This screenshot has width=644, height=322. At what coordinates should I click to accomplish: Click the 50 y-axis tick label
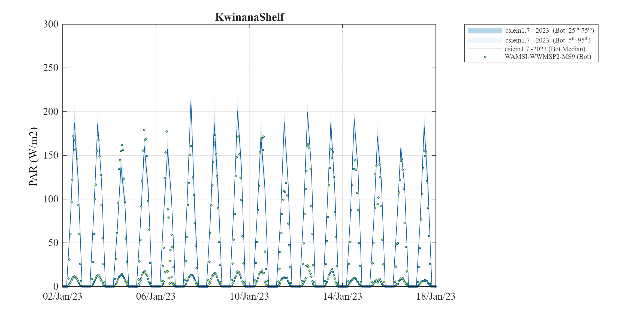(x=53, y=243)
